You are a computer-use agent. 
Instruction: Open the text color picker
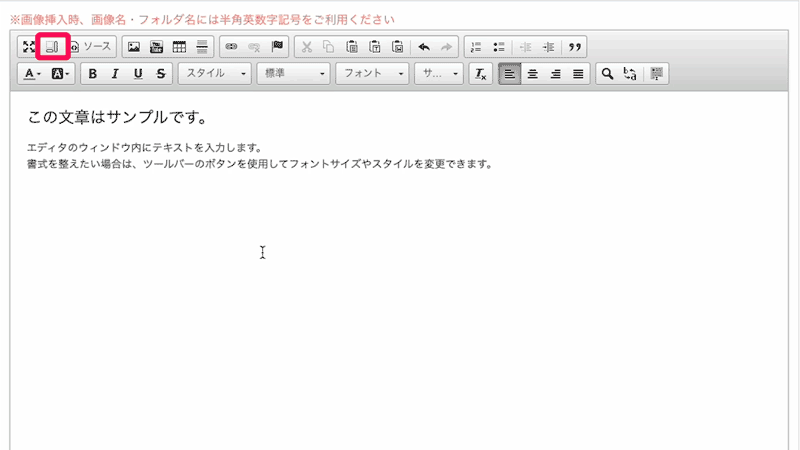pos(32,74)
